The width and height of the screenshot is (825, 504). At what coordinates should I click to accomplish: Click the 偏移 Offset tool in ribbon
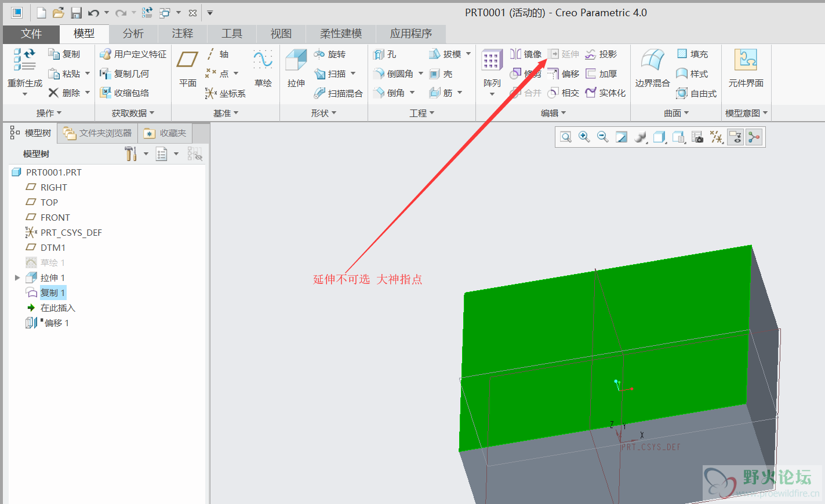click(x=564, y=74)
